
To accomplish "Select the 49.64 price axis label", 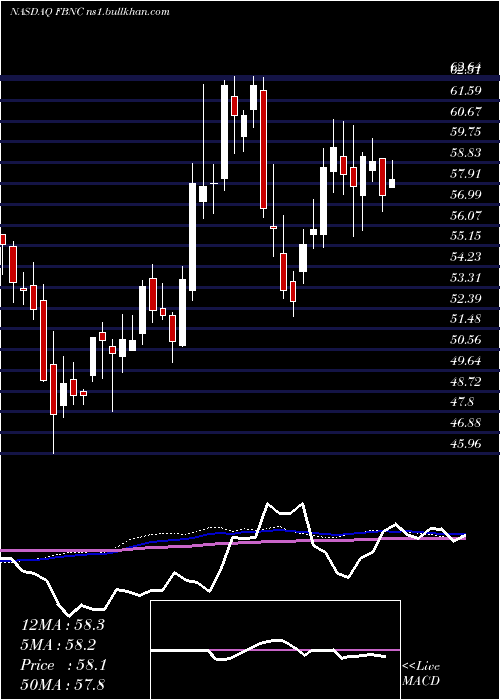I will tap(467, 361).
